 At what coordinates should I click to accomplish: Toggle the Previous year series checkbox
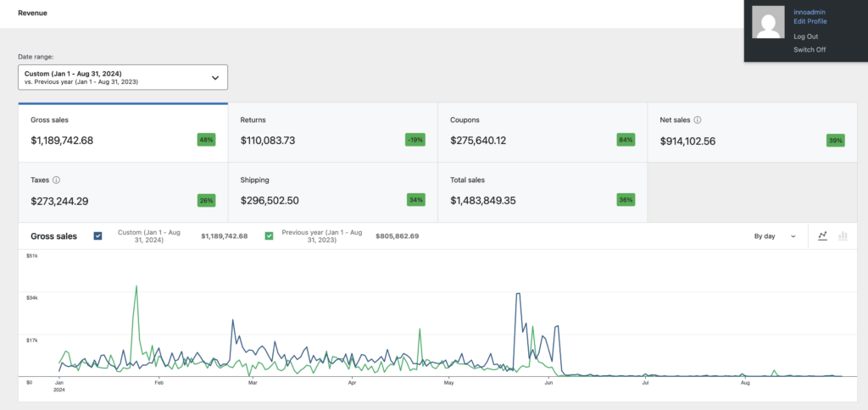[270, 236]
